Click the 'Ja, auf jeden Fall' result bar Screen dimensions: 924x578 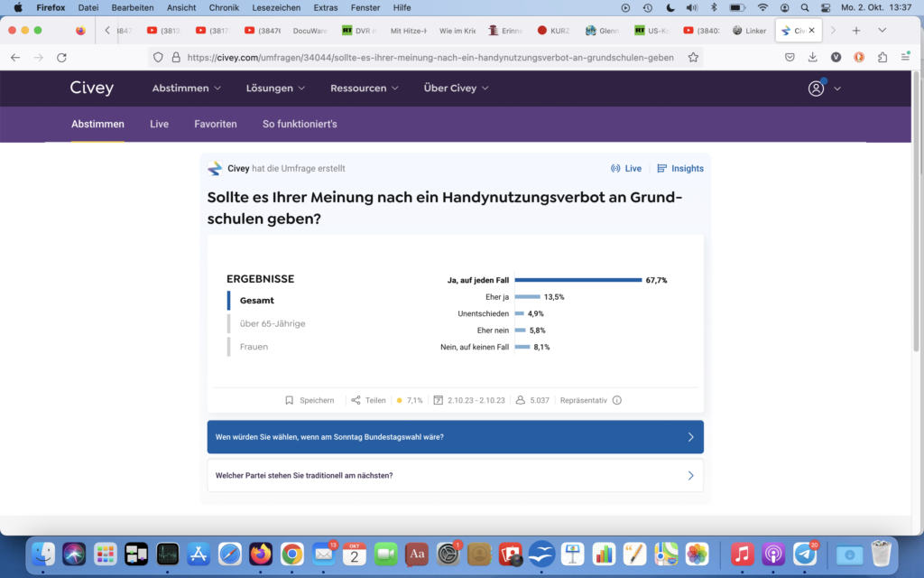577,280
